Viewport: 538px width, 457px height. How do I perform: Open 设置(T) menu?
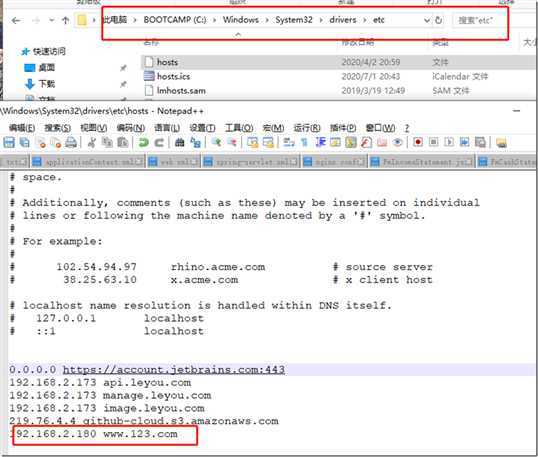click(x=202, y=128)
